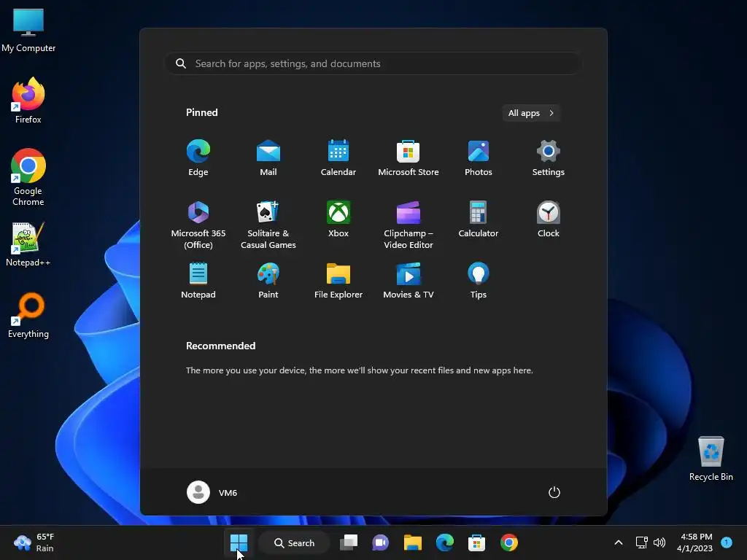Screen dimensions: 747x560
Task: Open taskbar Search box
Action: coord(294,542)
